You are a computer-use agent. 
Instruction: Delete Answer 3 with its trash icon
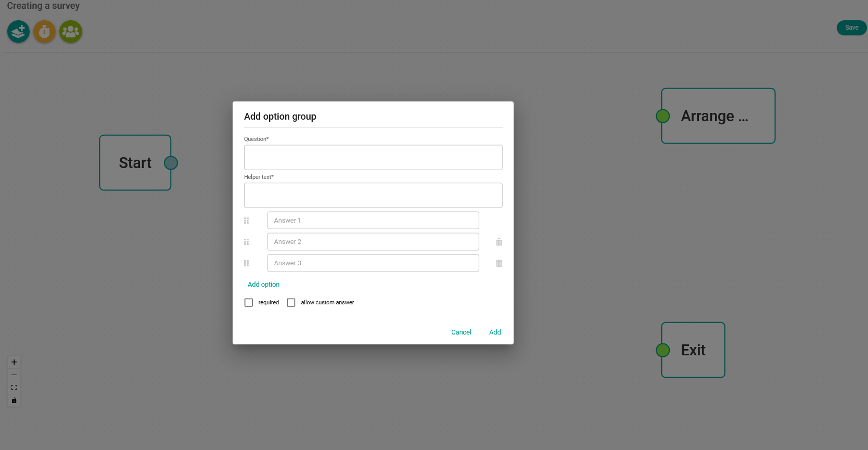498,263
